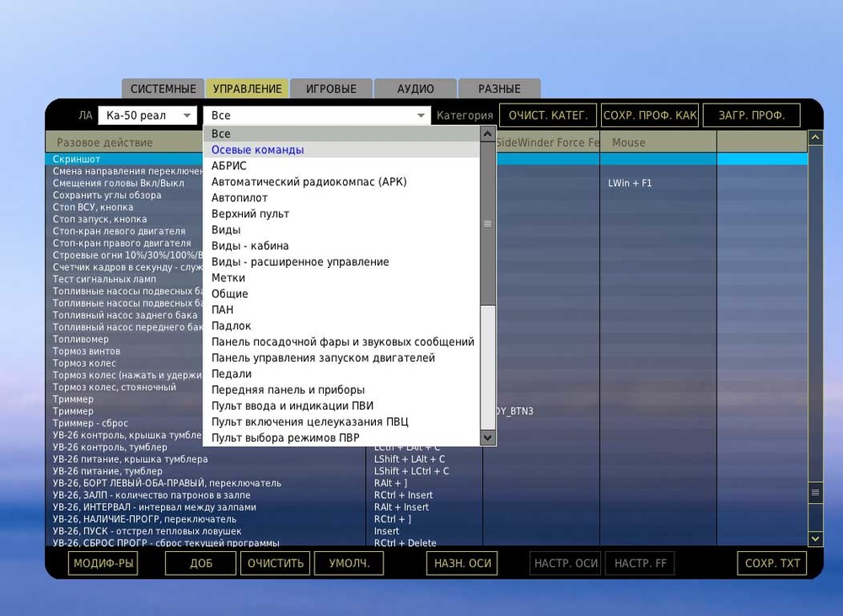Click ОЧИСТИТЬ button

pyautogui.click(x=276, y=563)
